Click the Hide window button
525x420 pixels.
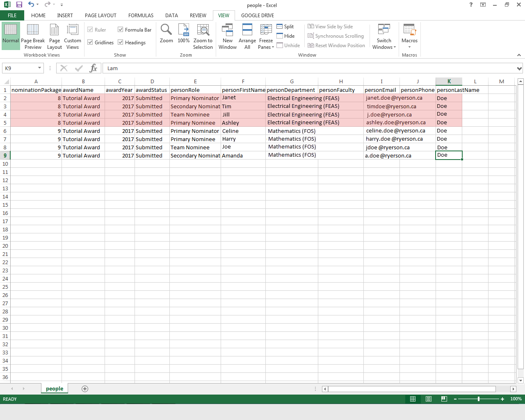pyautogui.click(x=285, y=36)
